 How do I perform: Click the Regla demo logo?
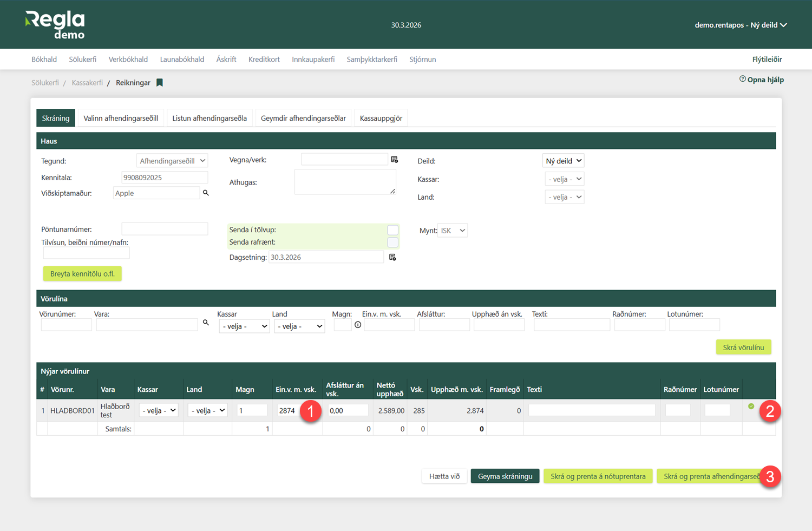click(x=55, y=25)
